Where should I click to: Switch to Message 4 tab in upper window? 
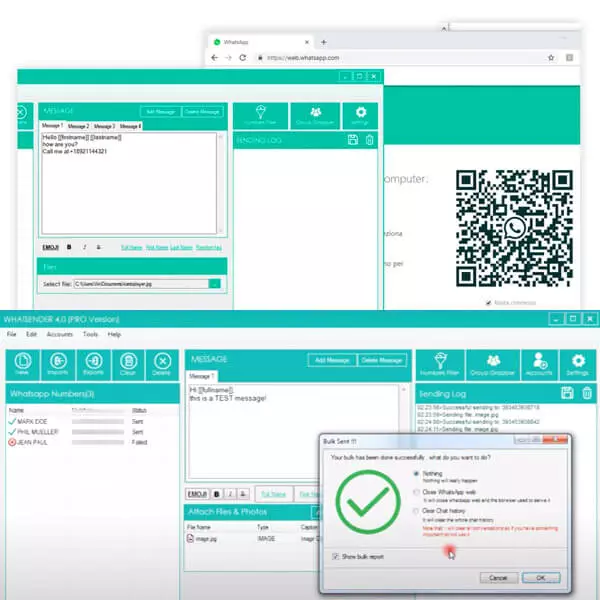coord(130,126)
